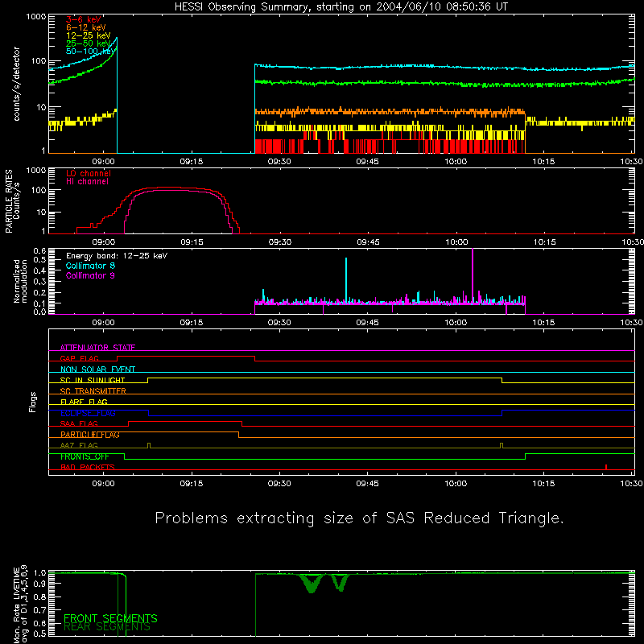Click the tall cyan Collimator 8 modulation spike
This screenshot has width=644, height=644.
coord(346,280)
